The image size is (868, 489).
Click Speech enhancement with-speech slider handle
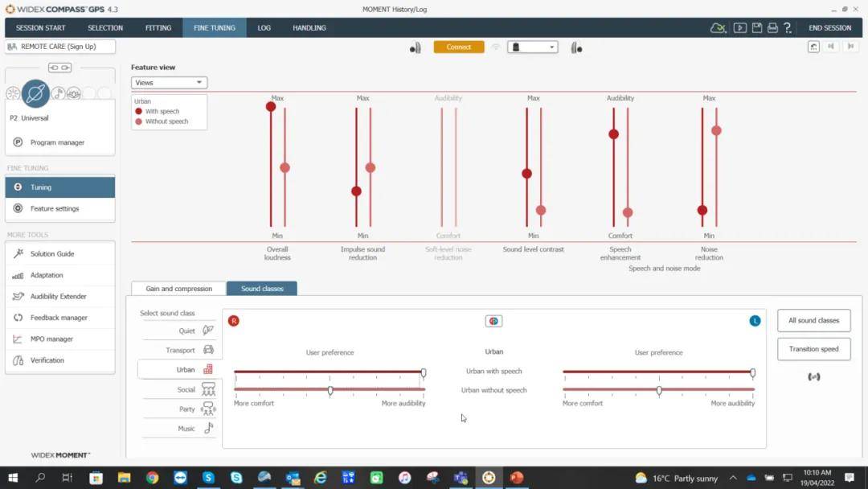[613, 134]
